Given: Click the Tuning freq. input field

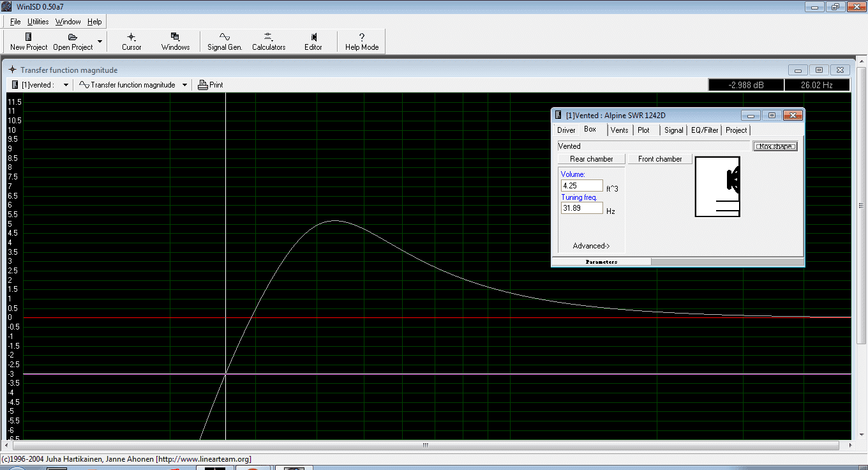Looking at the screenshot, I should (x=581, y=208).
